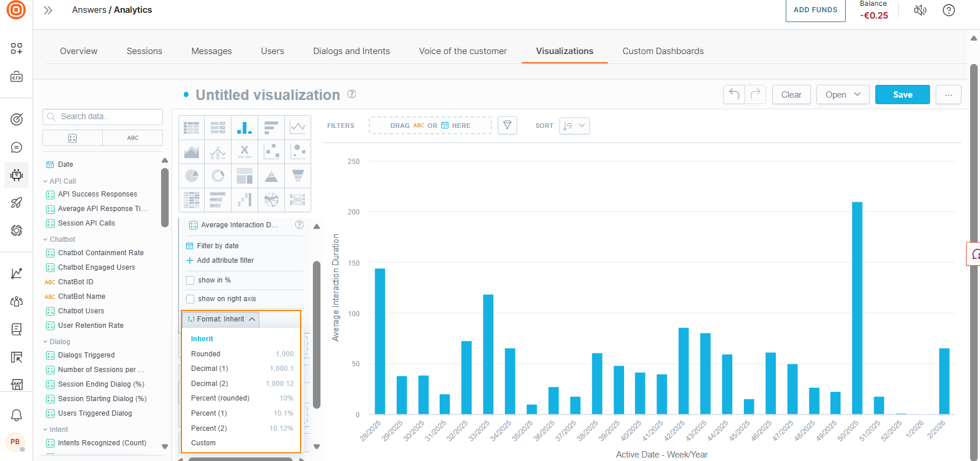Click the muted sound icon in header
The height and width of the screenshot is (461, 980).
[920, 10]
